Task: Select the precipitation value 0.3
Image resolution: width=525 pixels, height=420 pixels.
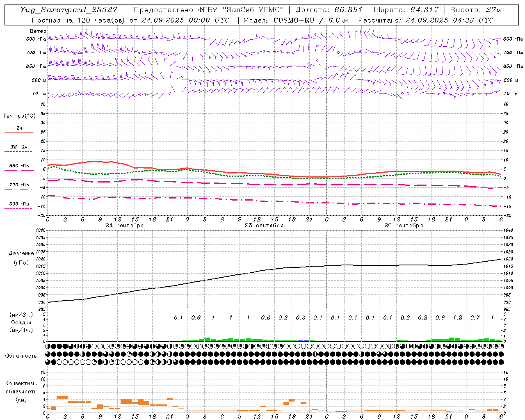Action: (422, 317)
